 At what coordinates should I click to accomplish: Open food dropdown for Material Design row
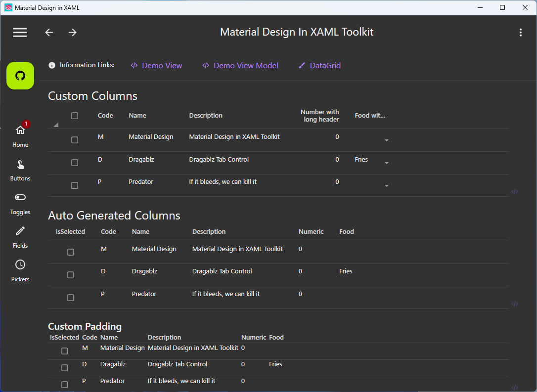click(x=386, y=140)
